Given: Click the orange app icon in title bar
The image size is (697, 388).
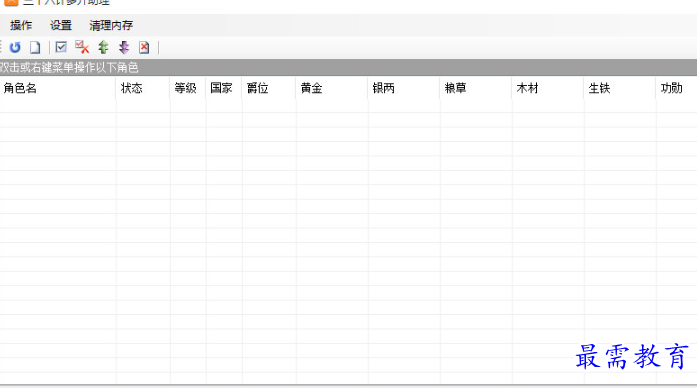Looking at the screenshot, I should point(11,2).
